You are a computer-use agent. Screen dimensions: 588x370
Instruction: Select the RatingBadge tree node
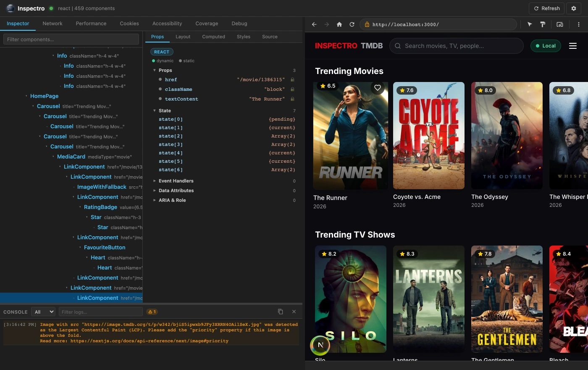point(100,207)
